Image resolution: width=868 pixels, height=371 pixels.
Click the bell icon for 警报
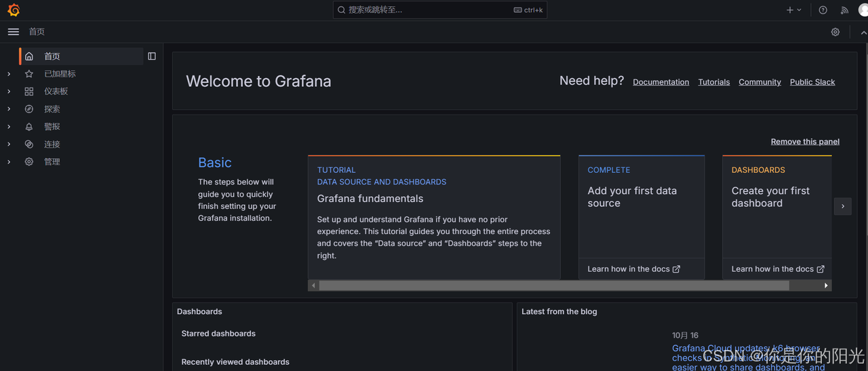(x=29, y=127)
